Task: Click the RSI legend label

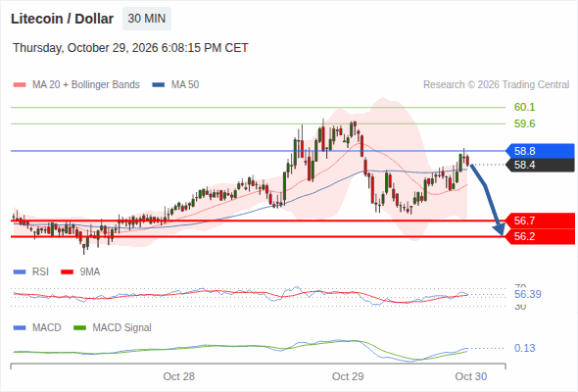Action: (40, 272)
